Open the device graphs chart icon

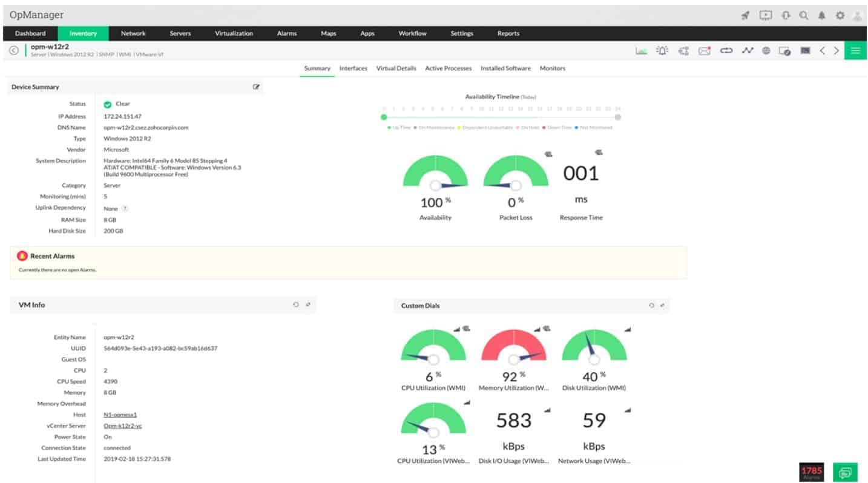641,51
